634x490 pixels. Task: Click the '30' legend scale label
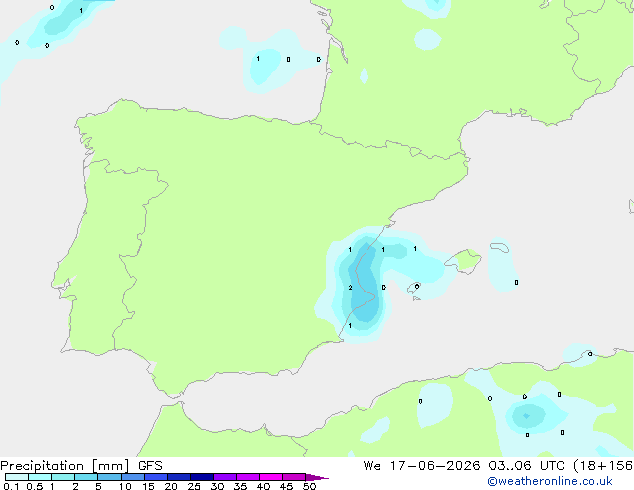tap(217, 486)
